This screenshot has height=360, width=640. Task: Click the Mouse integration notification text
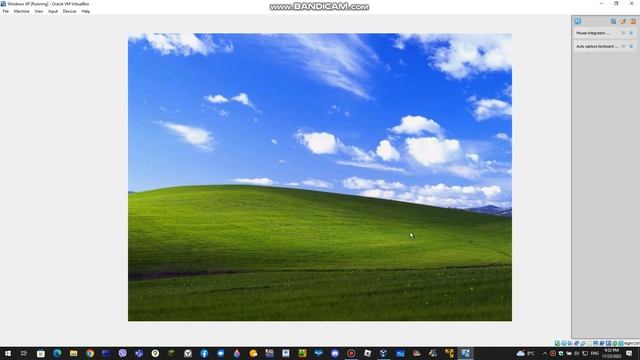click(x=593, y=33)
